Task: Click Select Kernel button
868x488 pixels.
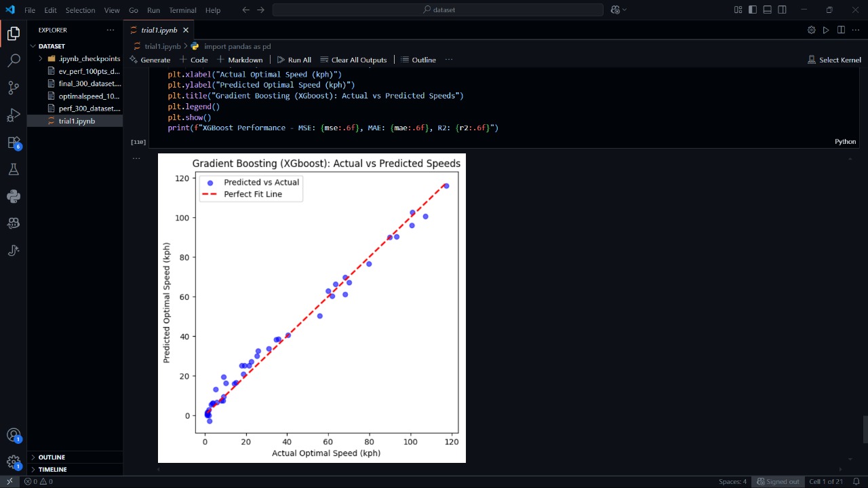Action: tap(834, 60)
